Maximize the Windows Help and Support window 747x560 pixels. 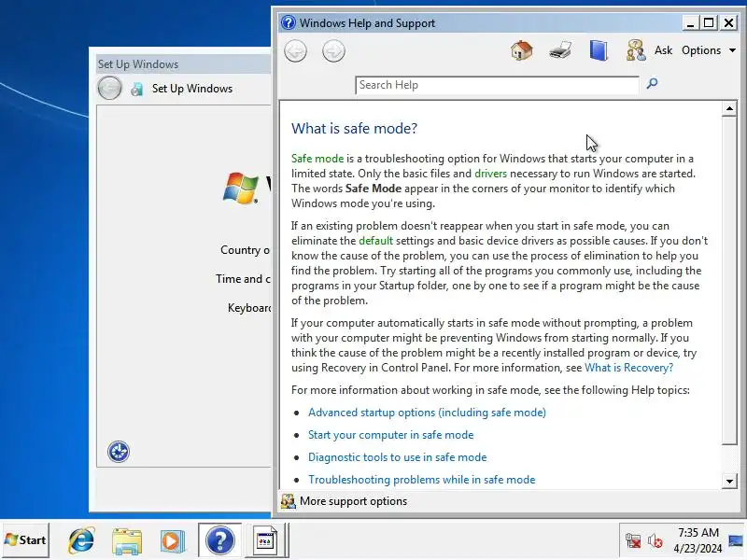click(709, 22)
